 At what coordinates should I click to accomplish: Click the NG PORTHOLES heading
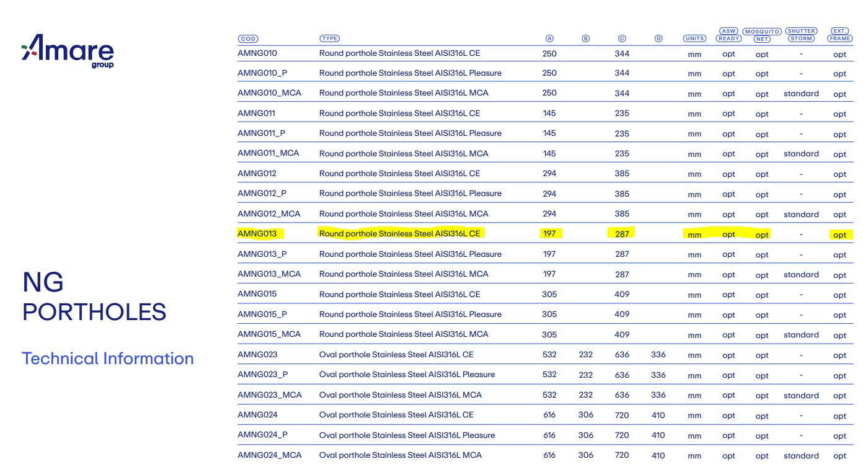pyautogui.click(x=94, y=297)
